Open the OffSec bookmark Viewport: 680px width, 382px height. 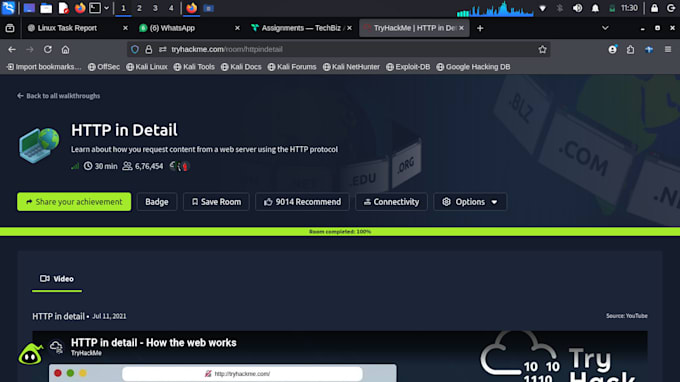tap(104, 67)
